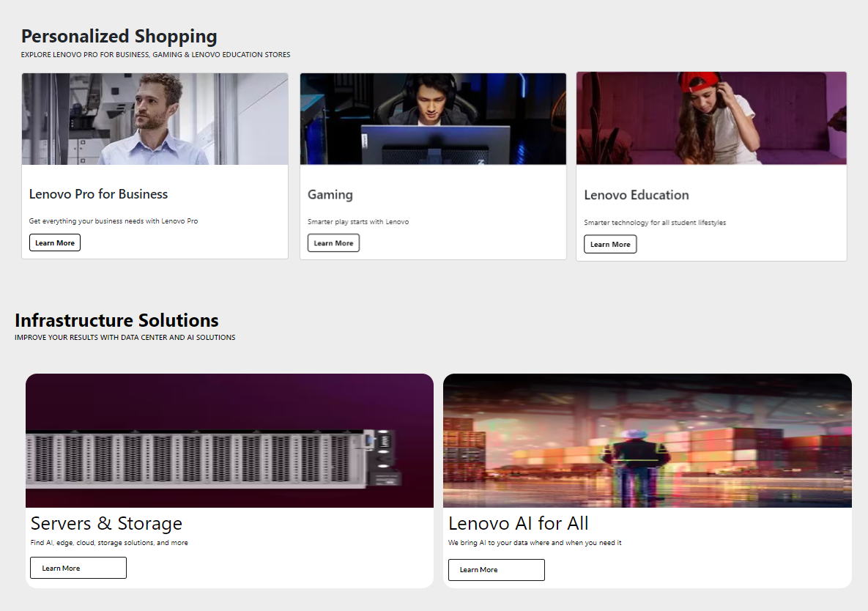
Task: Click Learn More under Servers & Storage
Action: pyautogui.click(x=78, y=568)
